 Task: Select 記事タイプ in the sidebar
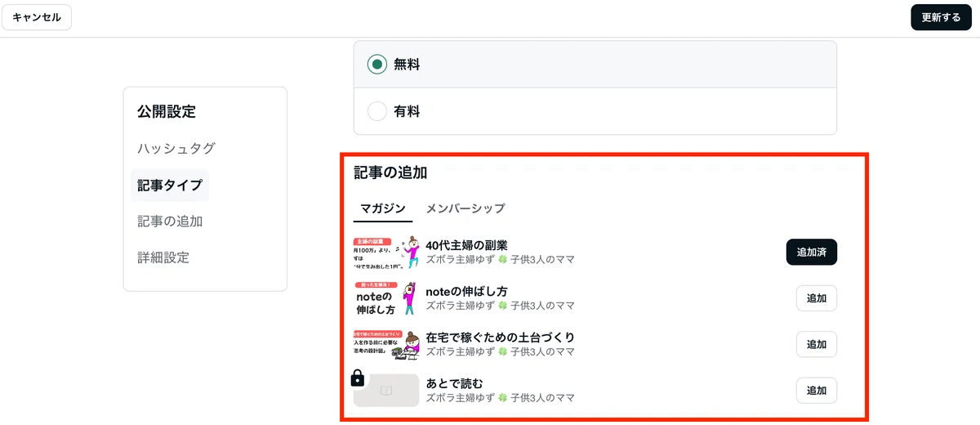pos(170,186)
